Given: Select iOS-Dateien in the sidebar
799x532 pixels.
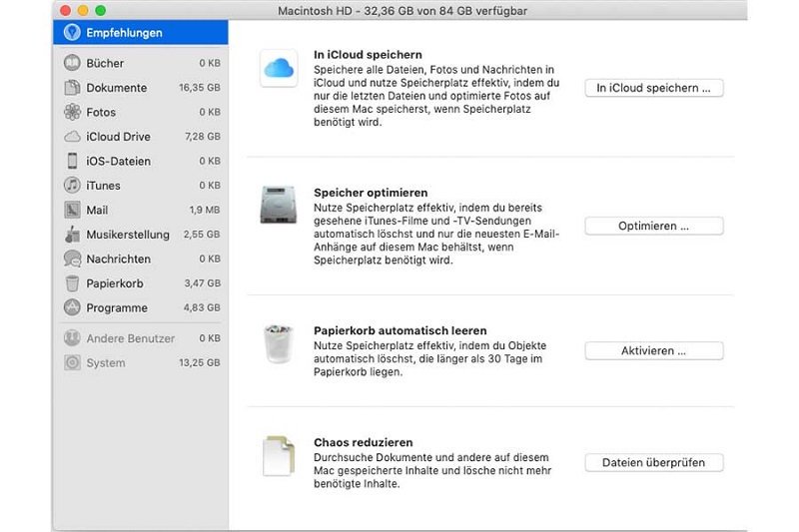Looking at the screenshot, I should click(141, 161).
